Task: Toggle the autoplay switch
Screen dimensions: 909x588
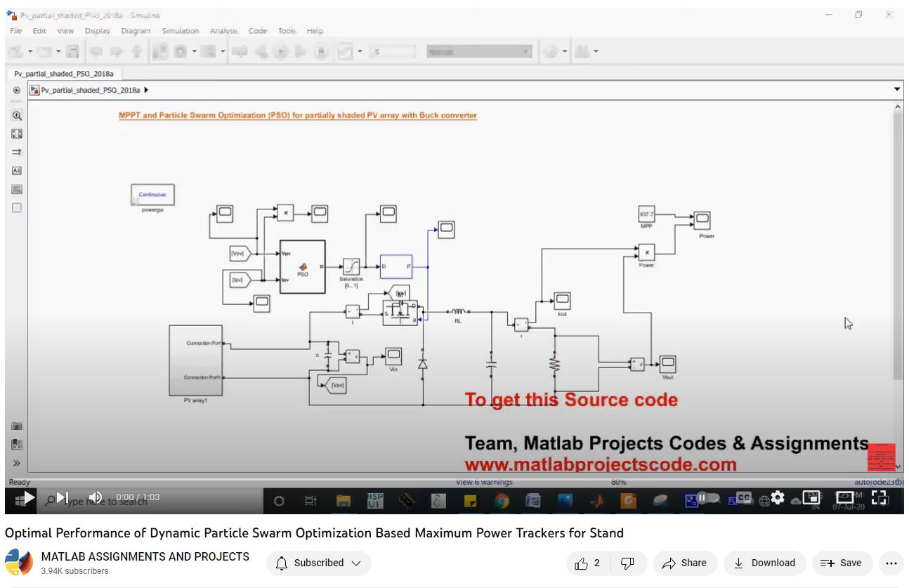Action: (x=705, y=498)
